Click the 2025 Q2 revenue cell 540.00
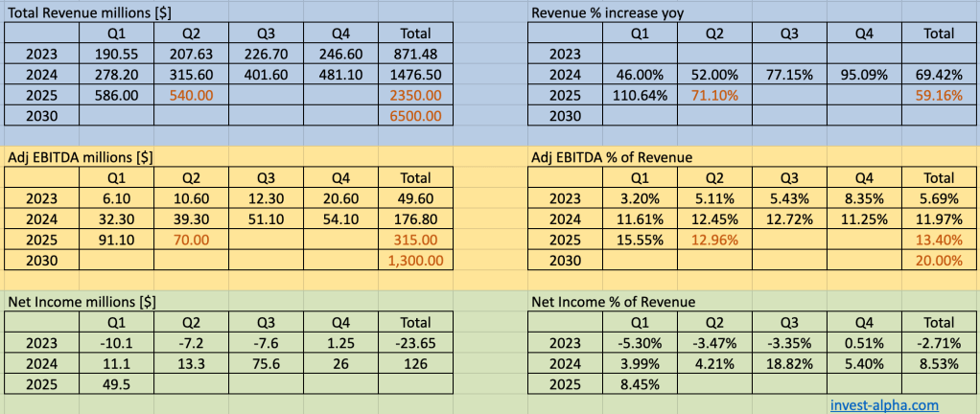 pos(192,96)
